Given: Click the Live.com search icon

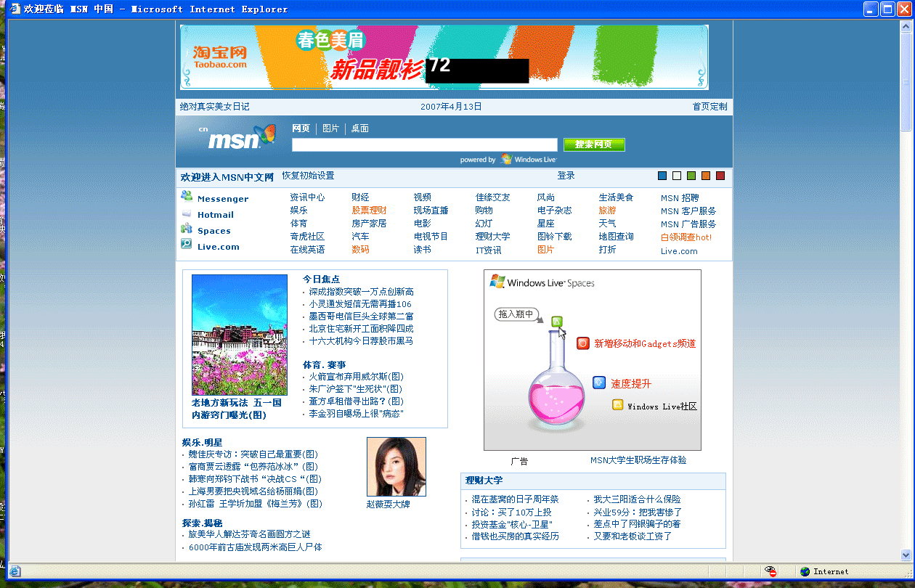Looking at the screenshot, I should tap(187, 245).
